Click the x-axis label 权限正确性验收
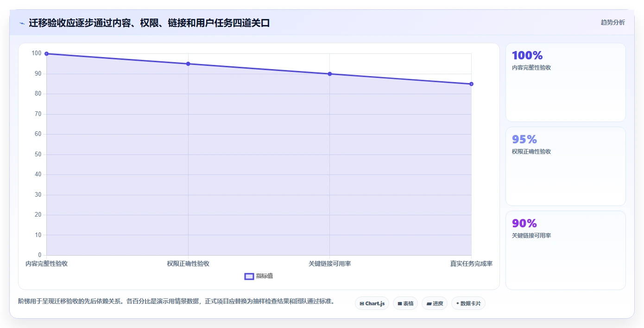Viewport: 644px width, 328px height. click(x=188, y=264)
